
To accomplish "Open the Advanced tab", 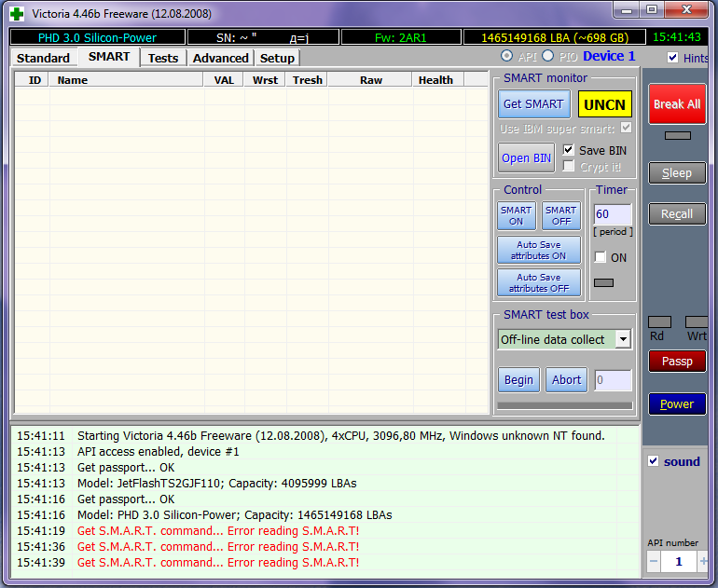I will 220,58.
